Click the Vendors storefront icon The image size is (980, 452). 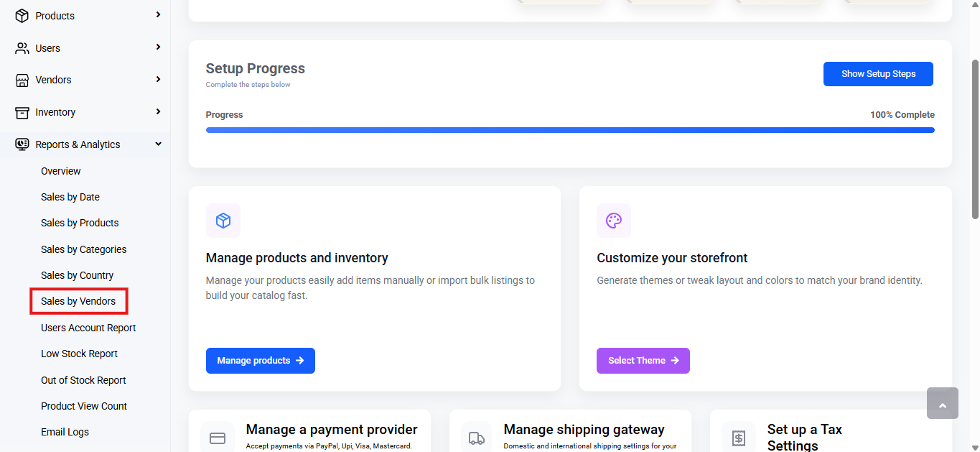click(x=22, y=80)
